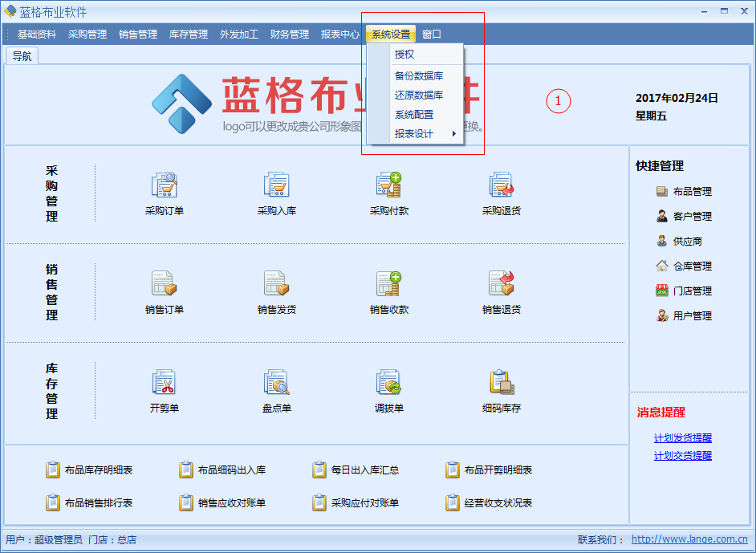Image resolution: width=756 pixels, height=553 pixels.
Task: Select the 销售发货 sales delivery icon
Action: (277, 284)
